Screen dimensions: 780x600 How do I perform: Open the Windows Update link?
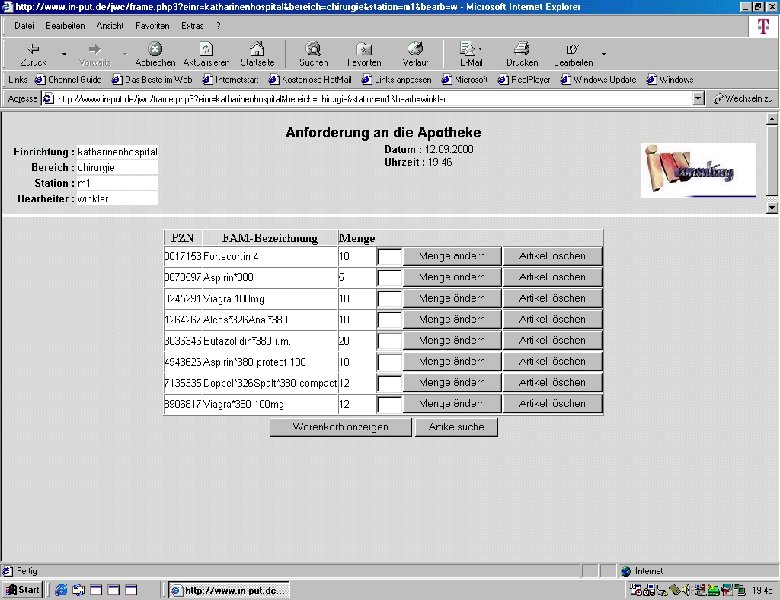click(598, 80)
